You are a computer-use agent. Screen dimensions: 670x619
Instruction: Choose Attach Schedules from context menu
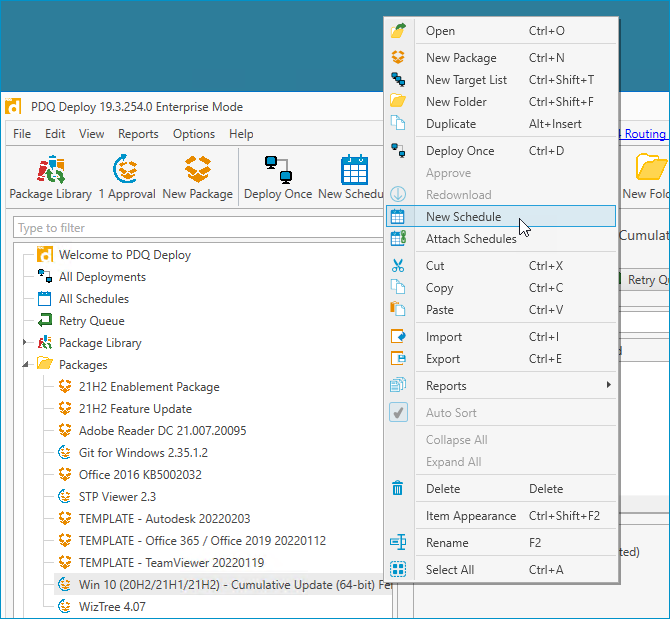pos(471,238)
